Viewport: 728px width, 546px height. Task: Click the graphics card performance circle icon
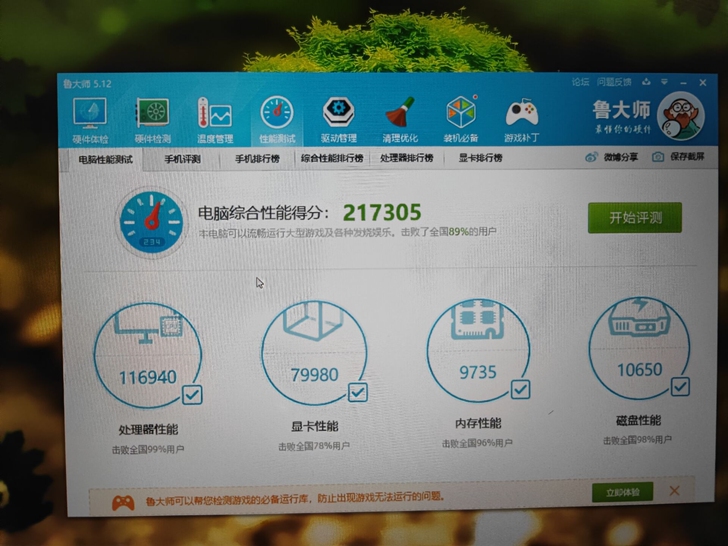pyautogui.click(x=314, y=353)
